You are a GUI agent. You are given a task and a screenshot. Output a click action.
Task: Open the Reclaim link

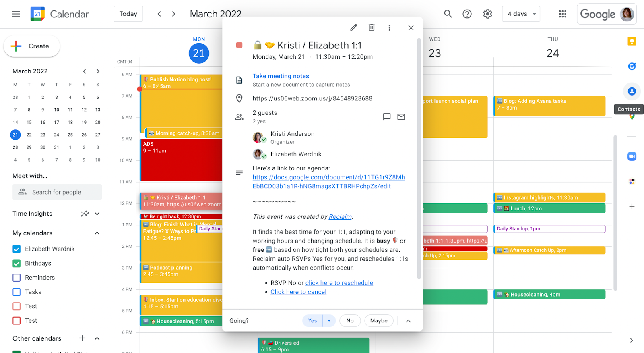pyautogui.click(x=340, y=217)
